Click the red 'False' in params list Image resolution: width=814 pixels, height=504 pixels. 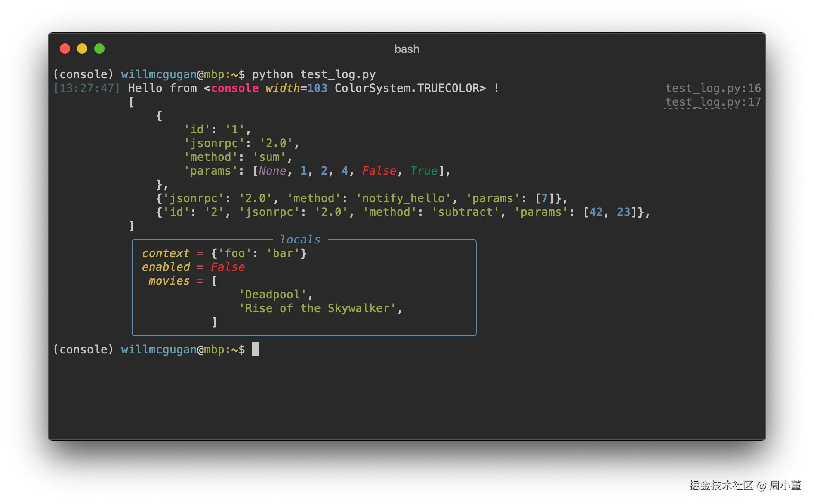coord(379,171)
